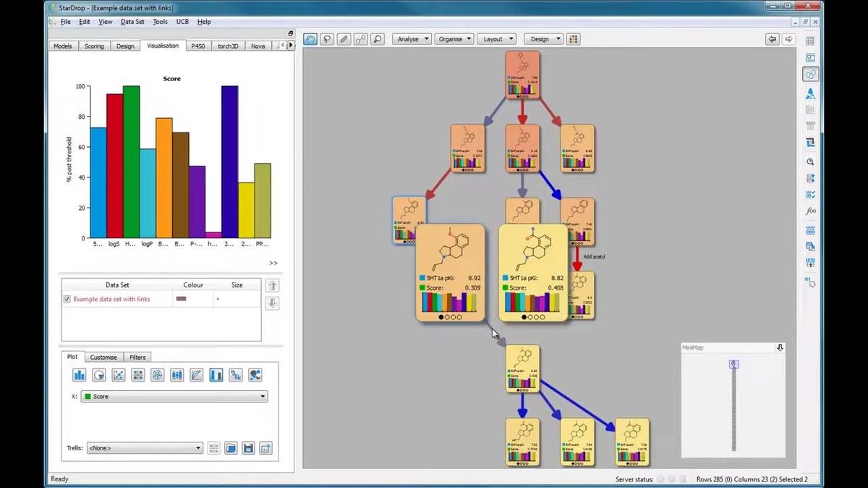Expand the Trellis dropdown
This screenshot has height=488, width=868.
tap(145, 448)
